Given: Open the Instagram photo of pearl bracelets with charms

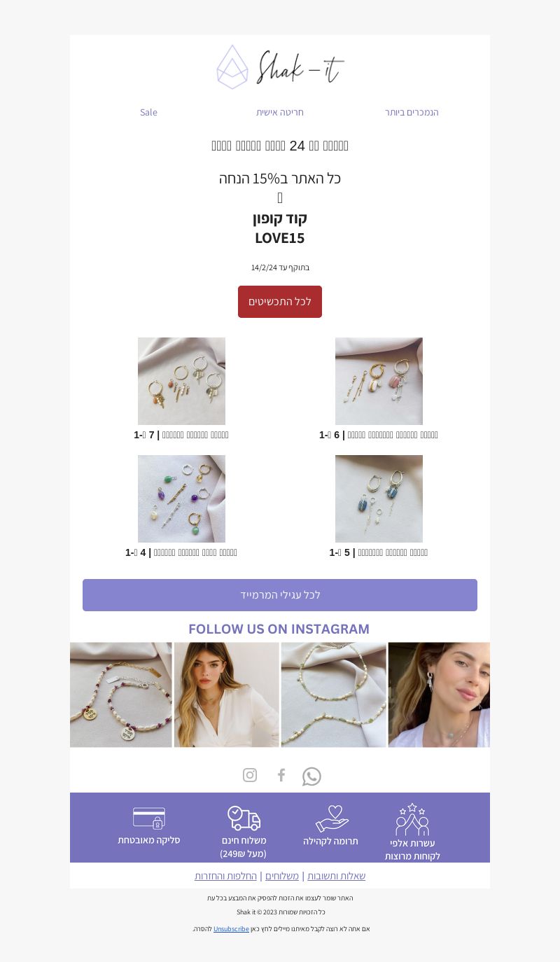Looking at the screenshot, I should (x=121, y=695).
